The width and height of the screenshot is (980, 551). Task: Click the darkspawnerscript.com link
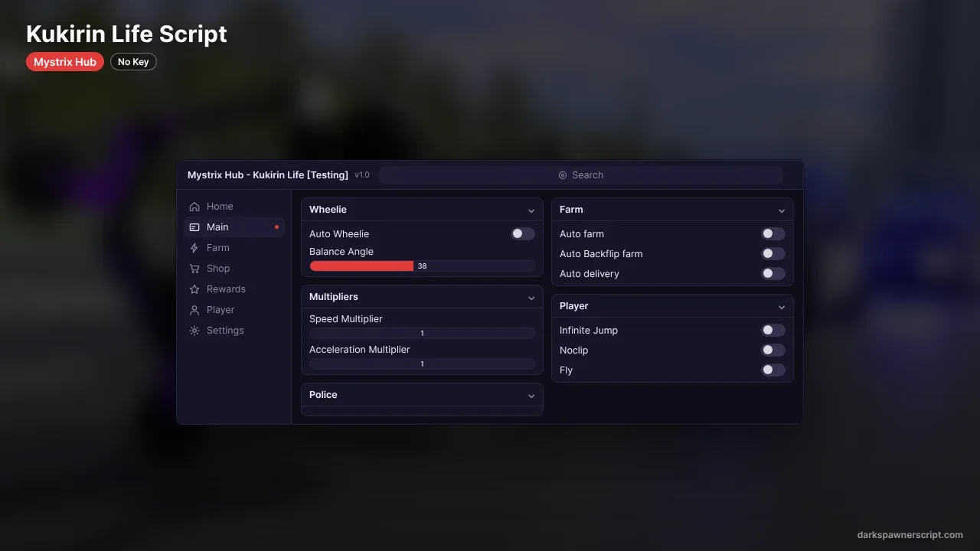coord(910,535)
